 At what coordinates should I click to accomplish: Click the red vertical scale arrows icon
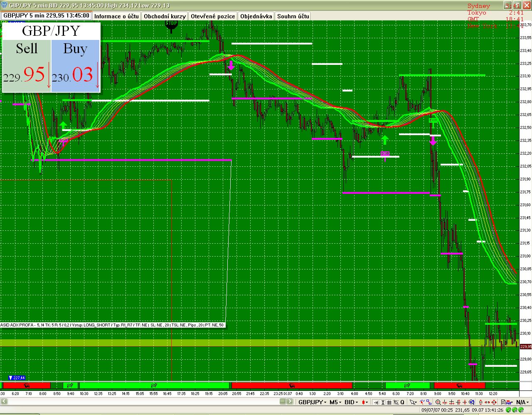click(480, 402)
